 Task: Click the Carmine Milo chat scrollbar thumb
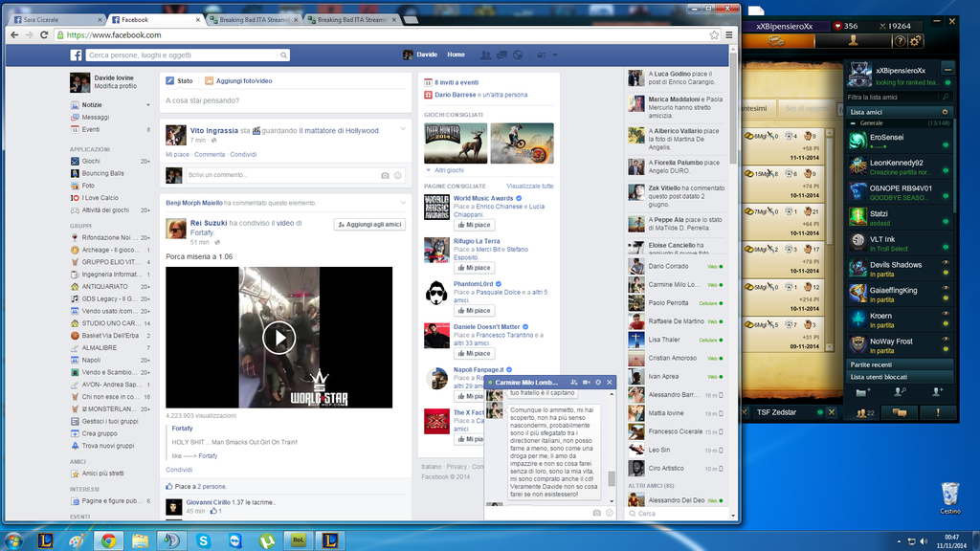(x=612, y=478)
